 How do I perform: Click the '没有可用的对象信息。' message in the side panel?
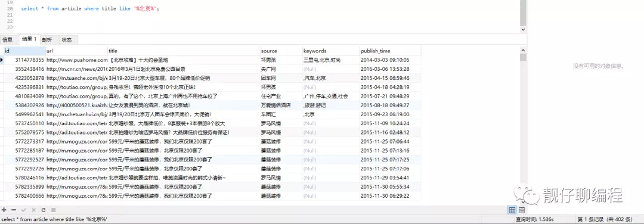[x=599, y=66]
